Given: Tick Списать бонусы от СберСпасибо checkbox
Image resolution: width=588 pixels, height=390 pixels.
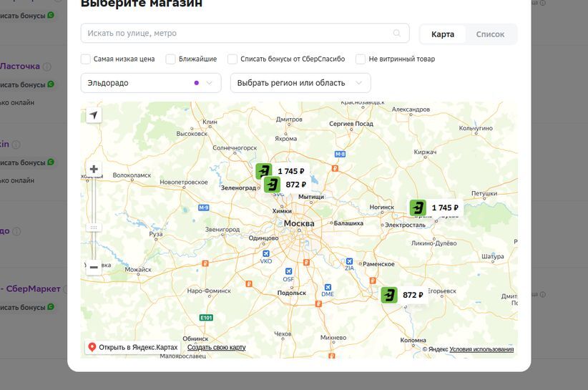Looking at the screenshot, I should (x=232, y=59).
